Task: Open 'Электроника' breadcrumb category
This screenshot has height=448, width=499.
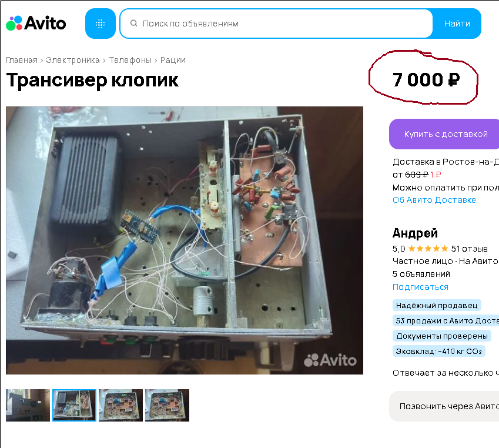Action: (x=72, y=60)
